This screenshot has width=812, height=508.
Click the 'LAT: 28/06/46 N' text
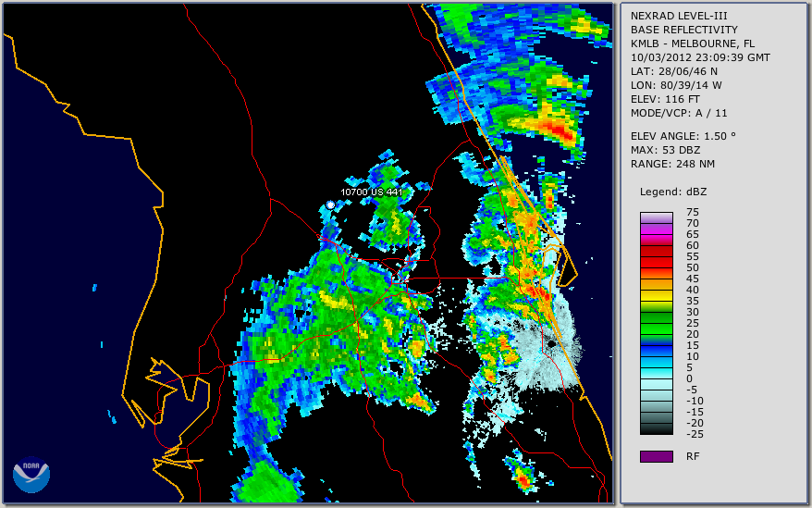tap(673, 71)
